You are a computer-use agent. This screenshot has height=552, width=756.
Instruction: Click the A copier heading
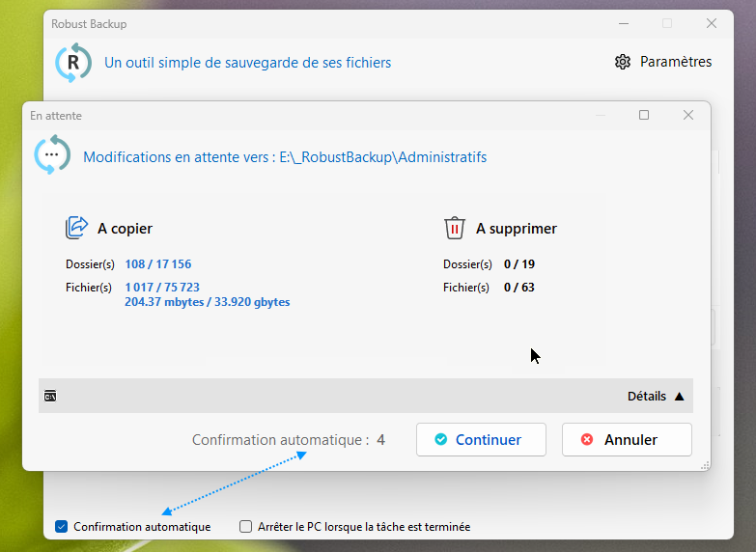tap(125, 229)
